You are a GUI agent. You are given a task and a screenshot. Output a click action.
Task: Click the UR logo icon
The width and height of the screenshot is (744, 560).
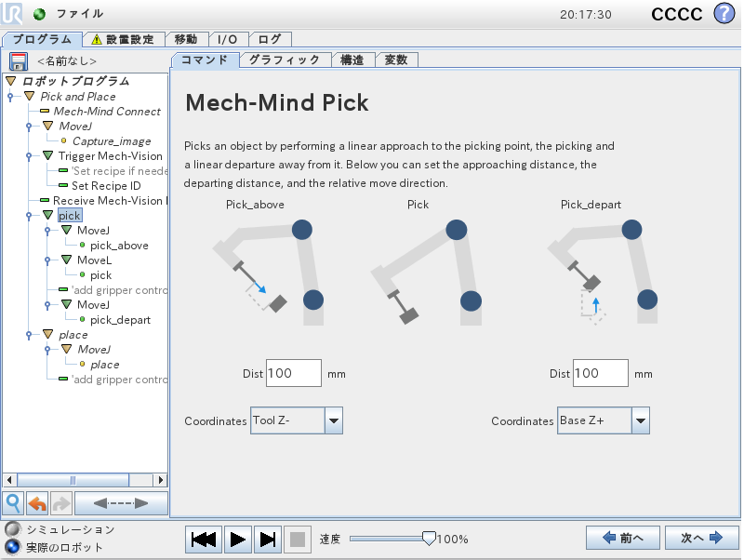coord(11,13)
